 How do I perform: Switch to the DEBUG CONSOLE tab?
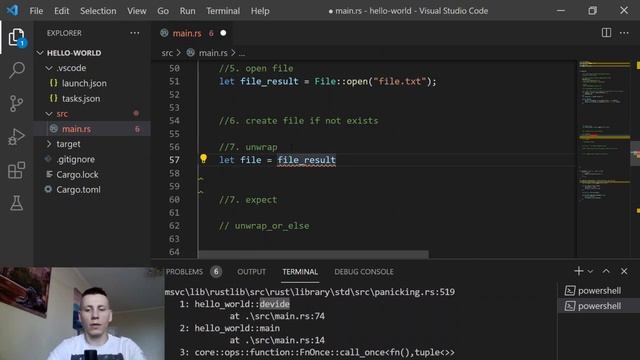click(x=364, y=272)
